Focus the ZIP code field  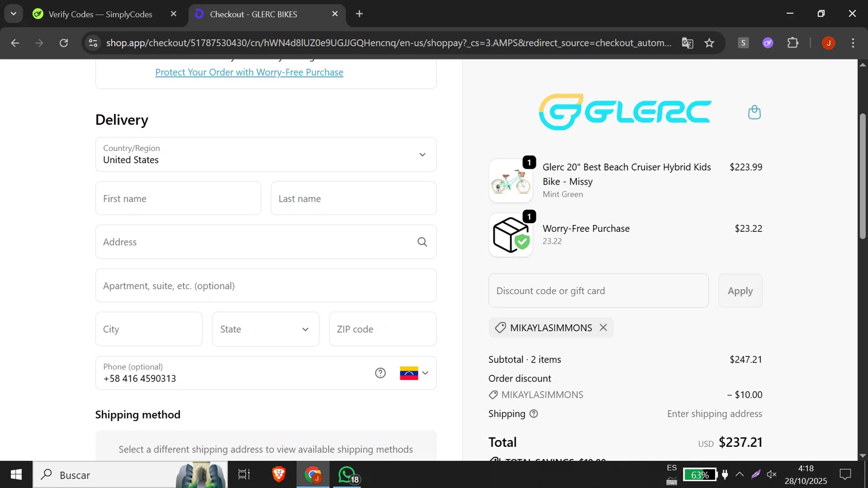[382, 329]
